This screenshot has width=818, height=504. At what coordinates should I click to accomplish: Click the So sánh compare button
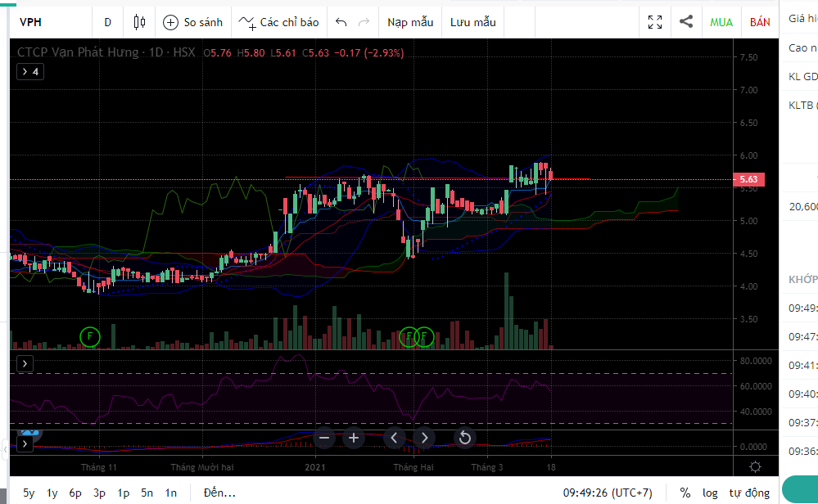point(192,22)
